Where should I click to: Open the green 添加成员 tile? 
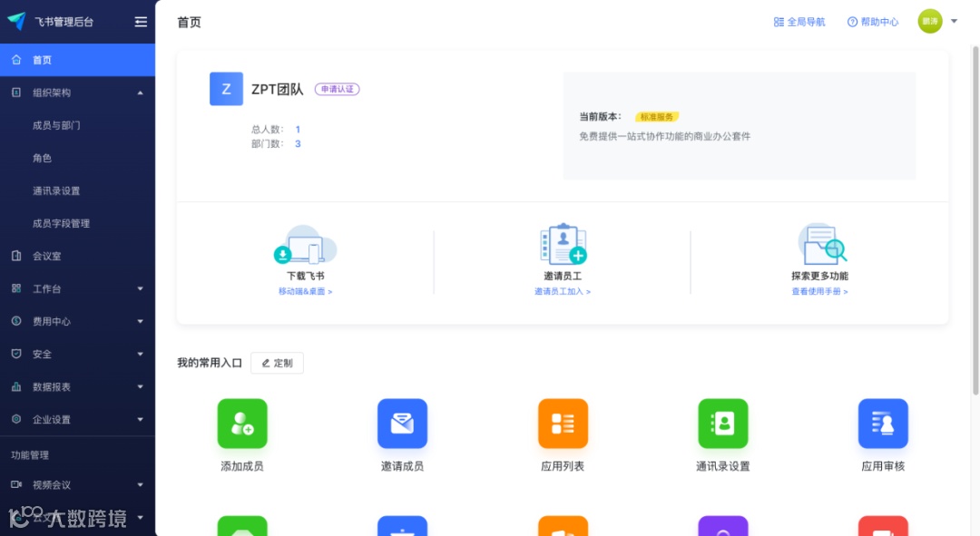tap(242, 424)
